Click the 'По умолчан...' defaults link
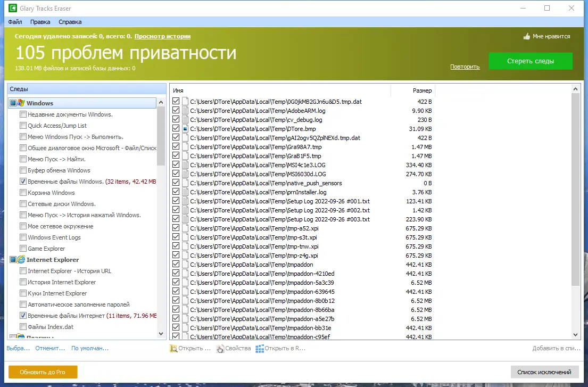The image size is (588, 387). tap(90, 348)
